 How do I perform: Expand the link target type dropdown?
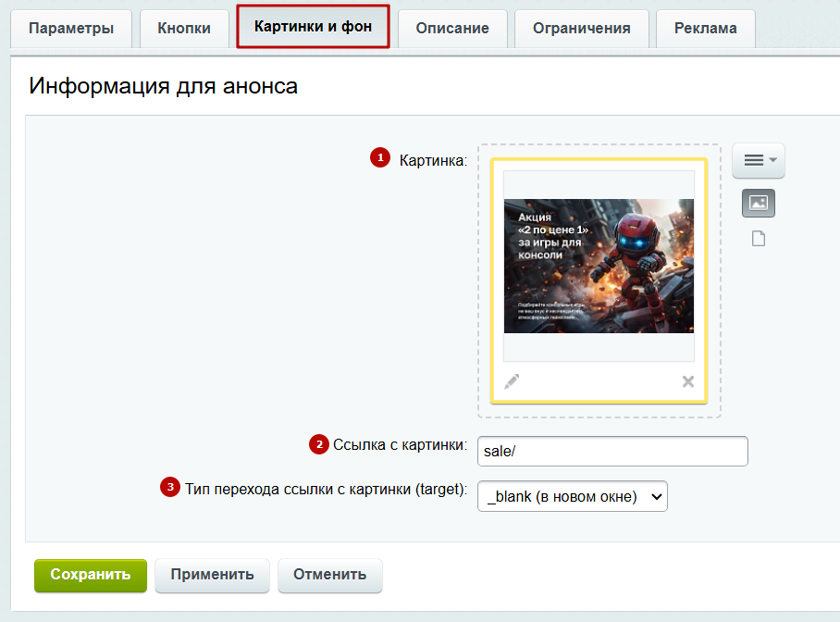click(572, 496)
